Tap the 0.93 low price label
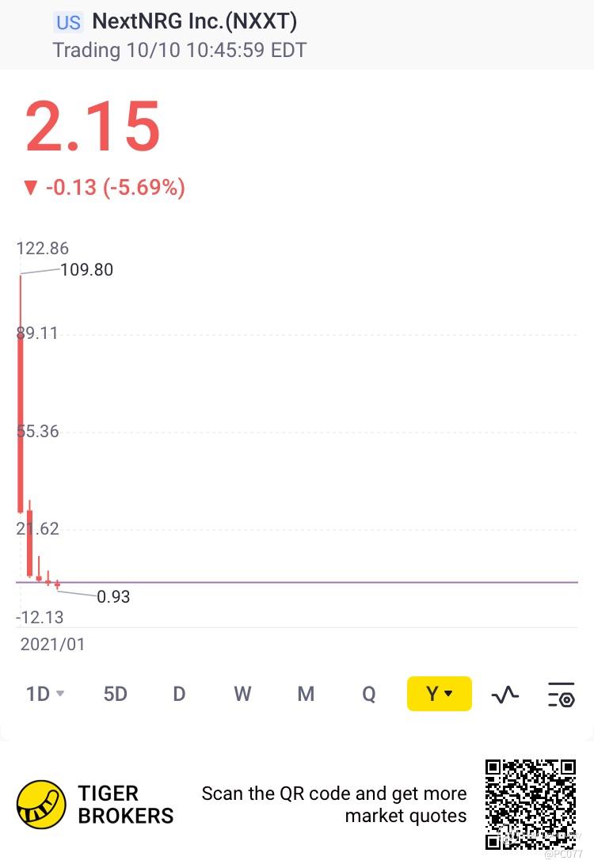The image size is (594, 868). point(113,597)
